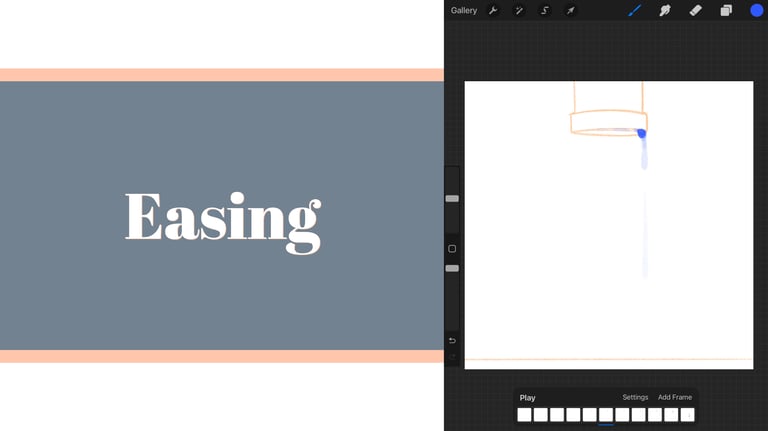768x431 pixels.
Task: Select the Eraser tool
Action: (x=696, y=10)
